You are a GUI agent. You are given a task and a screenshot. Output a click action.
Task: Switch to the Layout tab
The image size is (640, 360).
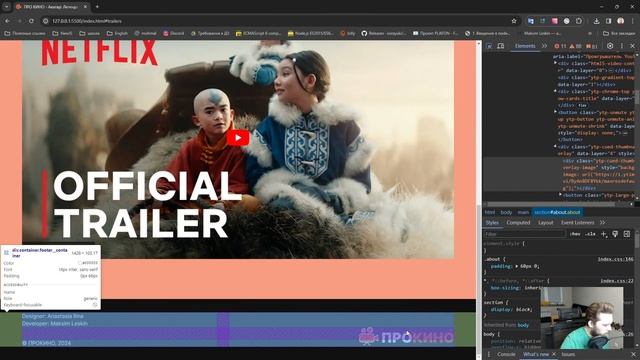(x=545, y=222)
